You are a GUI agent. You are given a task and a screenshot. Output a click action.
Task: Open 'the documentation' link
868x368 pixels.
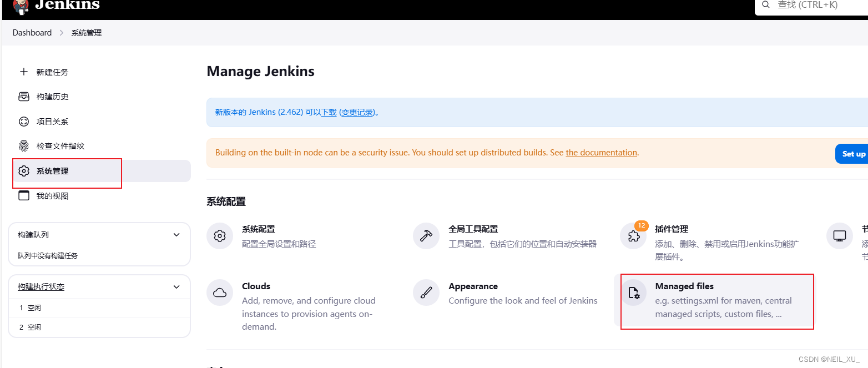pos(601,153)
